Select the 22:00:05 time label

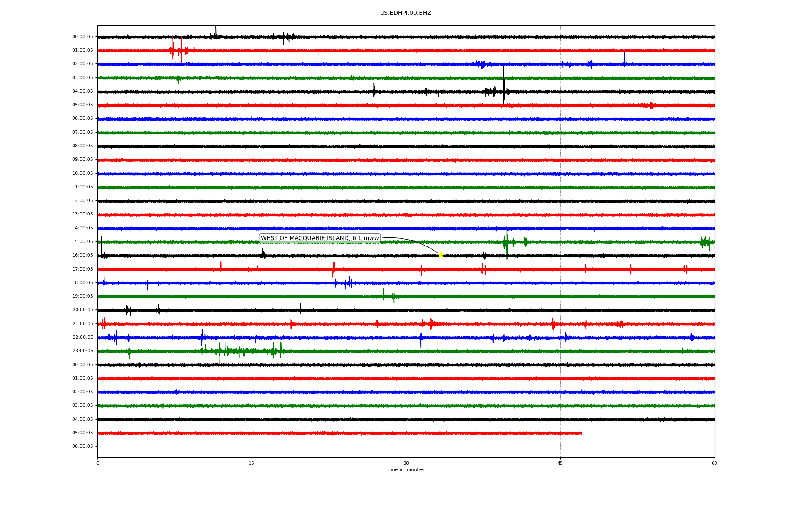click(x=82, y=337)
